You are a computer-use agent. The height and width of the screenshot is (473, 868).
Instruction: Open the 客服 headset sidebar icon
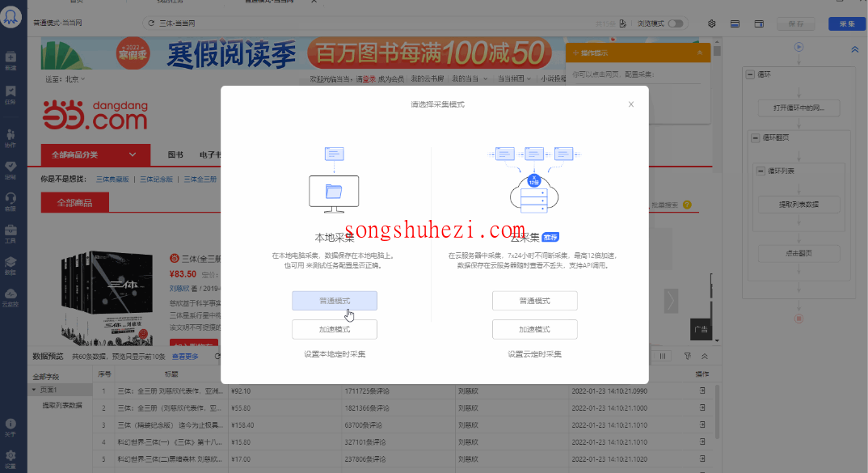click(x=11, y=201)
